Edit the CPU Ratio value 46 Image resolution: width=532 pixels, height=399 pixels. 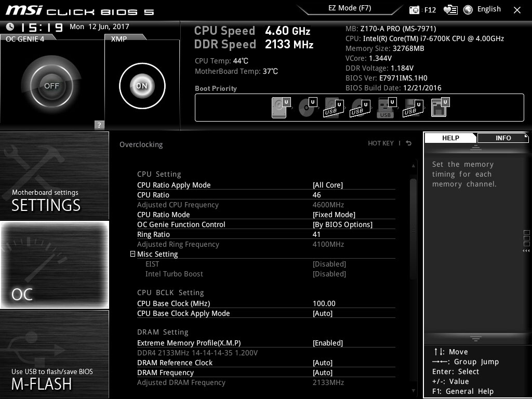click(x=316, y=195)
